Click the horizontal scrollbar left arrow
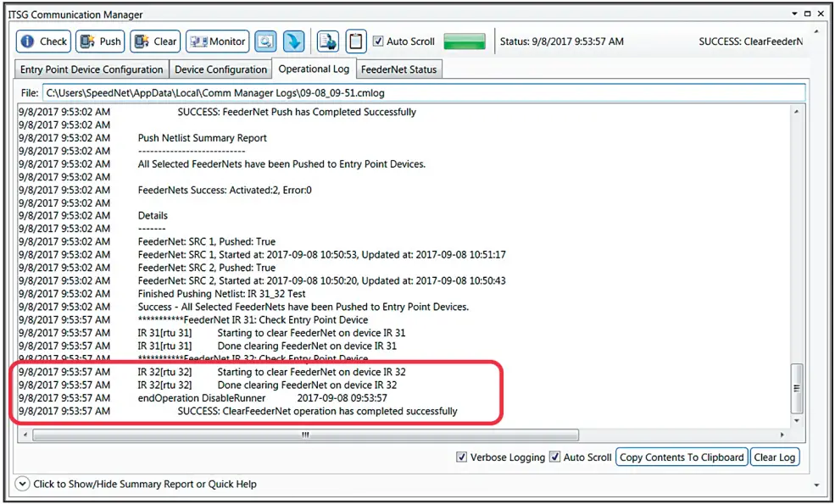The height and width of the screenshot is (504, 835). pyautogui.click(x=25, y=435)
